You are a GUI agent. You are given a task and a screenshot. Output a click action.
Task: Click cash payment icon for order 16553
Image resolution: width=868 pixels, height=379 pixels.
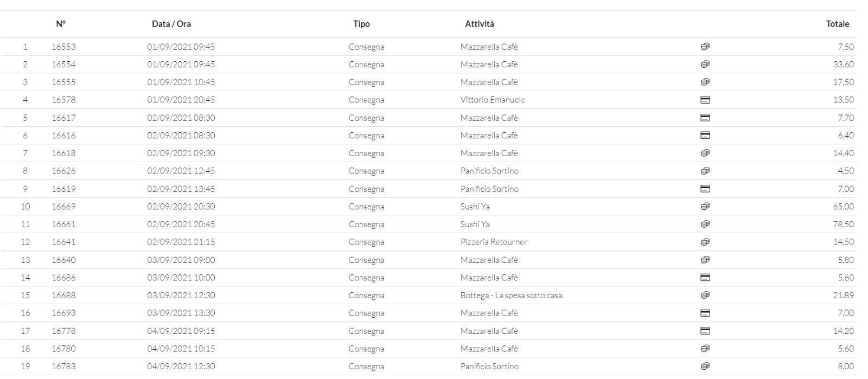coord(705,47)
